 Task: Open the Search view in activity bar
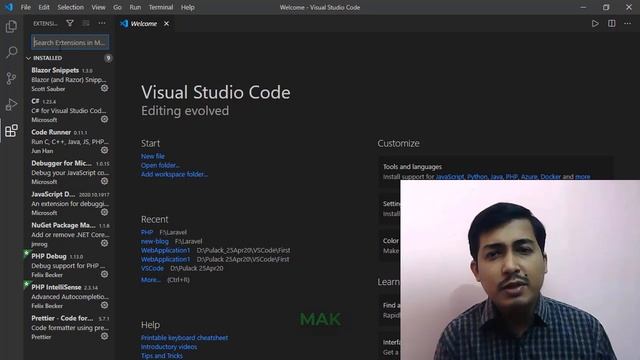(x=11, y=52)
